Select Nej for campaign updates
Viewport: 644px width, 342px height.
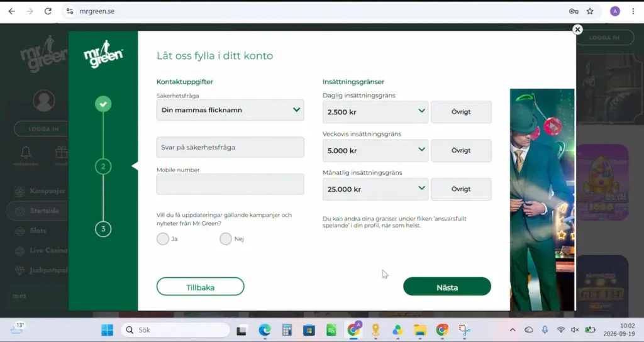click(x=226, y=238)
